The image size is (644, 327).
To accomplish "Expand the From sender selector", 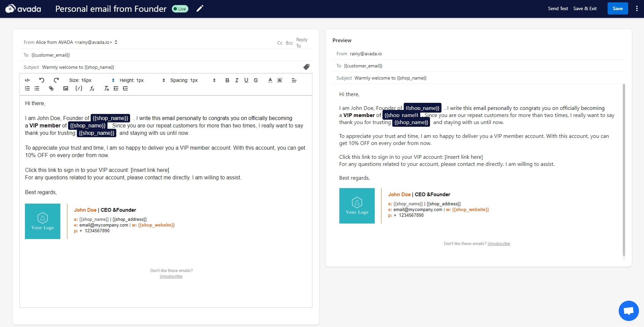I will pos(116,42).
